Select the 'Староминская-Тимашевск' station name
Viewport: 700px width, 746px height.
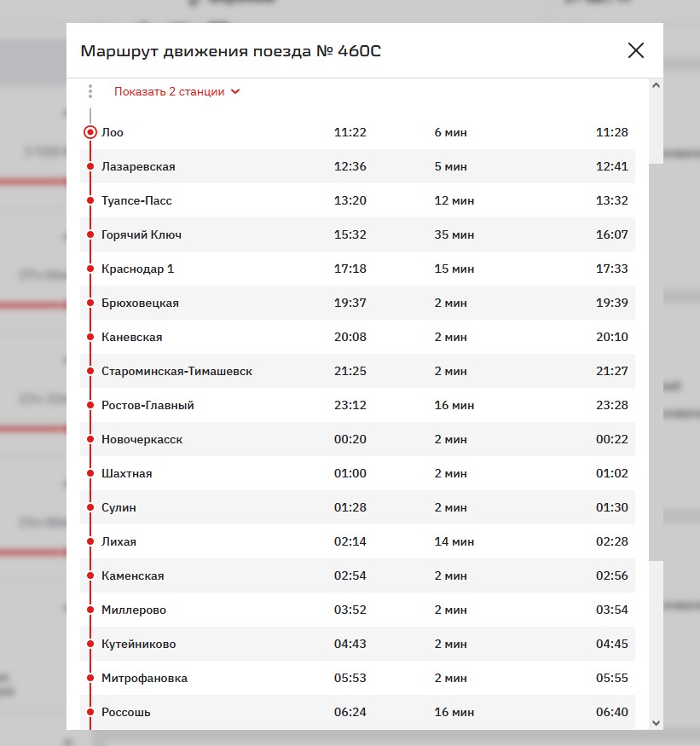pyautogui.click(x=177, y=371)
